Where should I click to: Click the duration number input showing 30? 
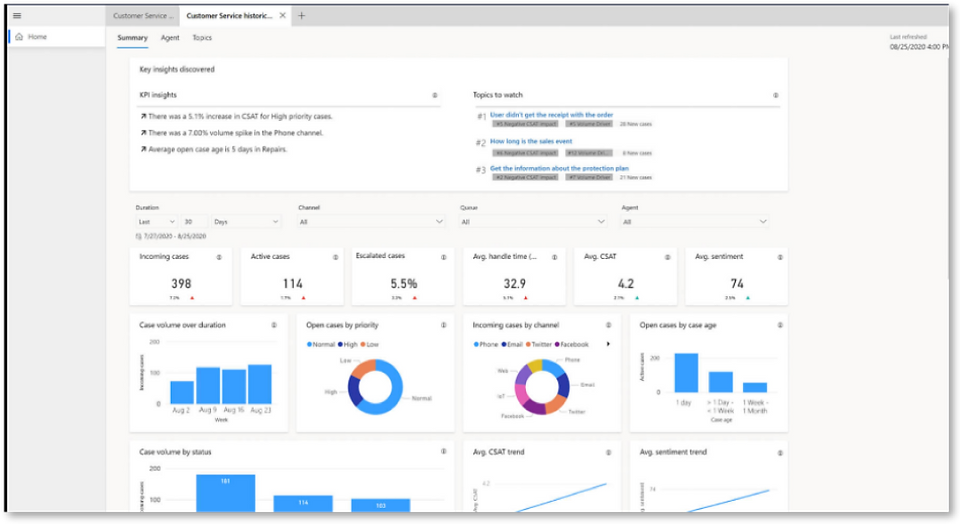pos(194,222)
